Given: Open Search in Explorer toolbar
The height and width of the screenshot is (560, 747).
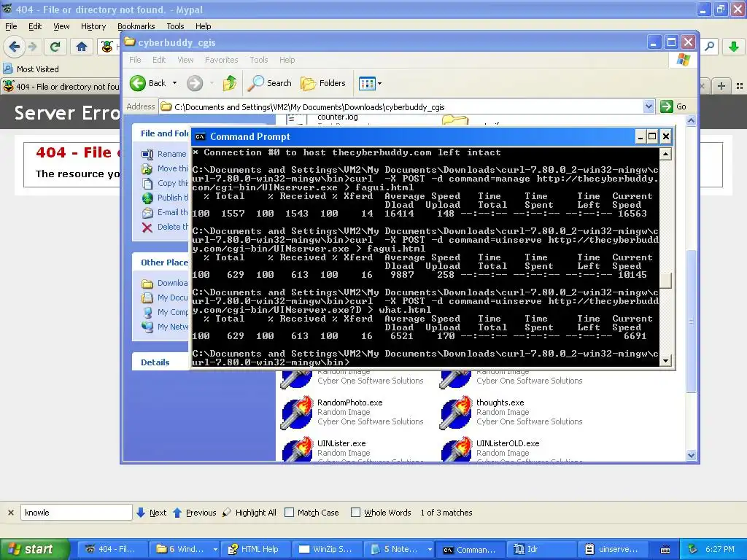Looking at the screenshot, I should click(x=270, y=83).
